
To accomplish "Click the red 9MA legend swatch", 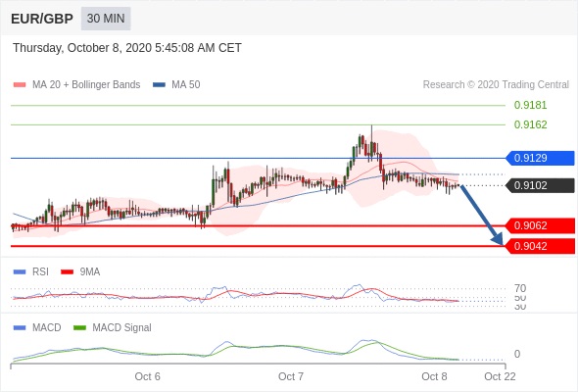I will [x=67, y=272].
